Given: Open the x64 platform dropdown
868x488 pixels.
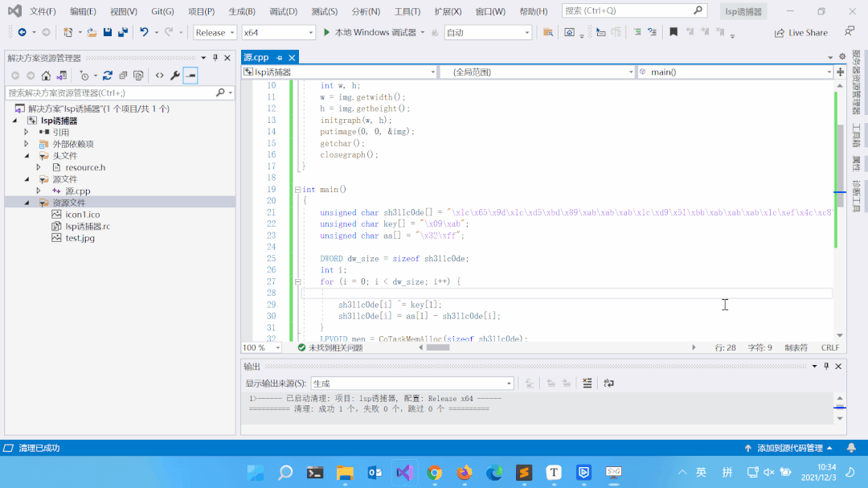Looking at the screenshot, I should 278,33.
